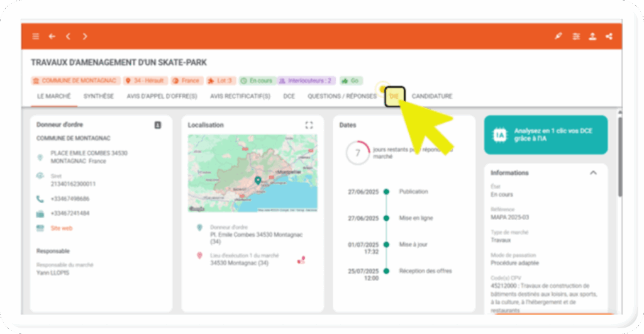Open the DCE tab
Image resolution: width=644 pixels, height=334 pixels.
click(289, 96)
